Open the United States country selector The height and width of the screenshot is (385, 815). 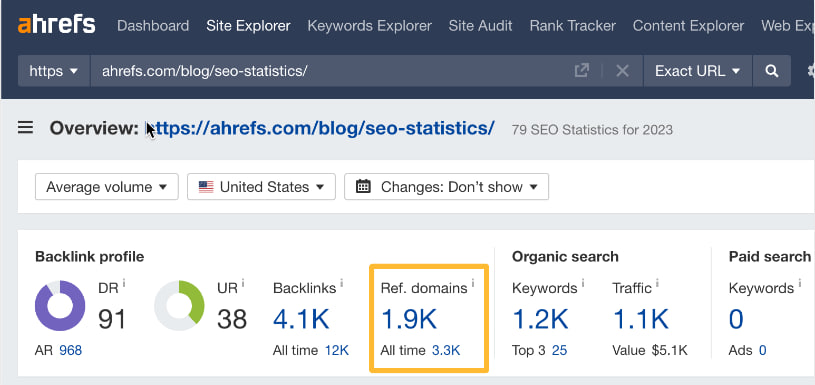261,187
